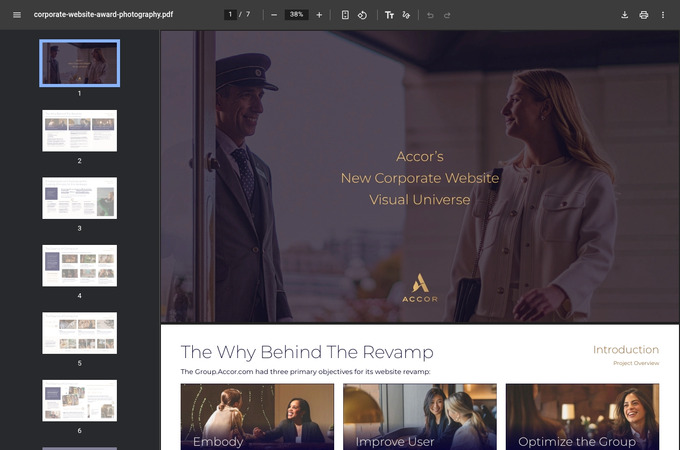Image resolution: width=680 pixels, height=450 pixels.
Task: Go to page 6 thumbnail
Action: [79, 401]
